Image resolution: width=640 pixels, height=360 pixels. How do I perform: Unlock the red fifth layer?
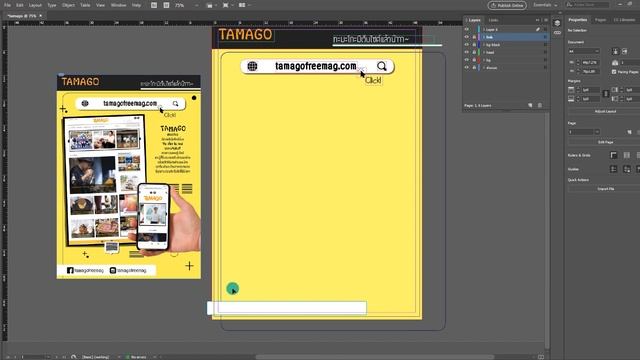[x=474, y=60]
